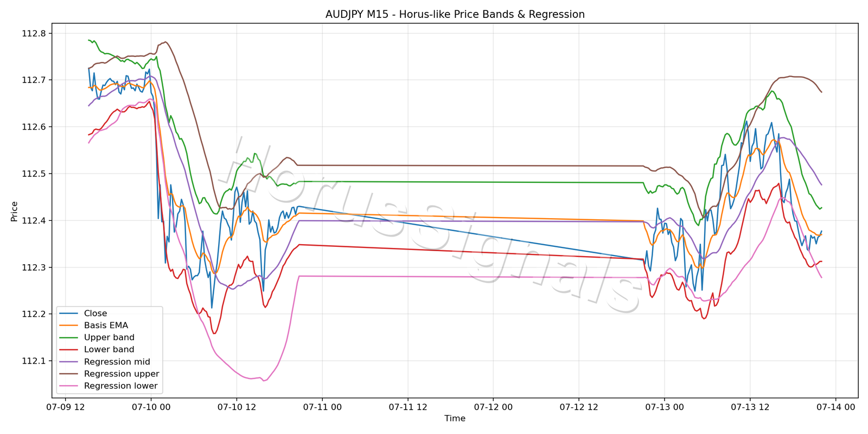Screen dimensions: 868x434
Task: Click the green line swatch beside Upper band
Action: (69, 337)
